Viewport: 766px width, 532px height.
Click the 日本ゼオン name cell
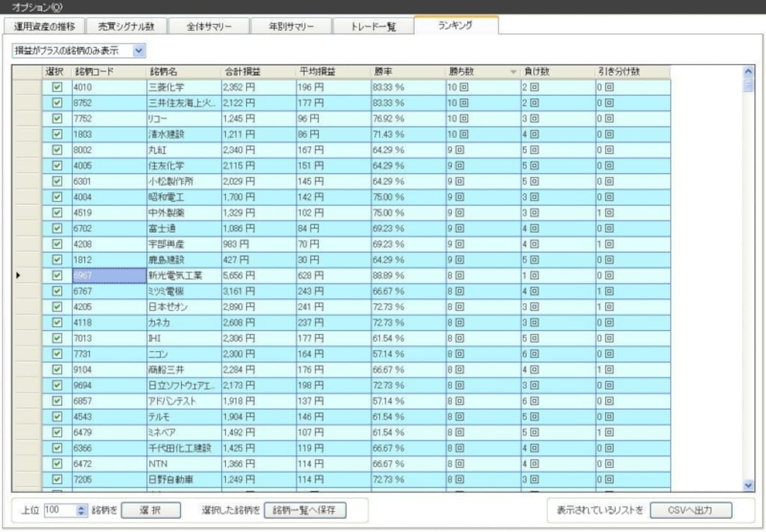pos(184,306)
